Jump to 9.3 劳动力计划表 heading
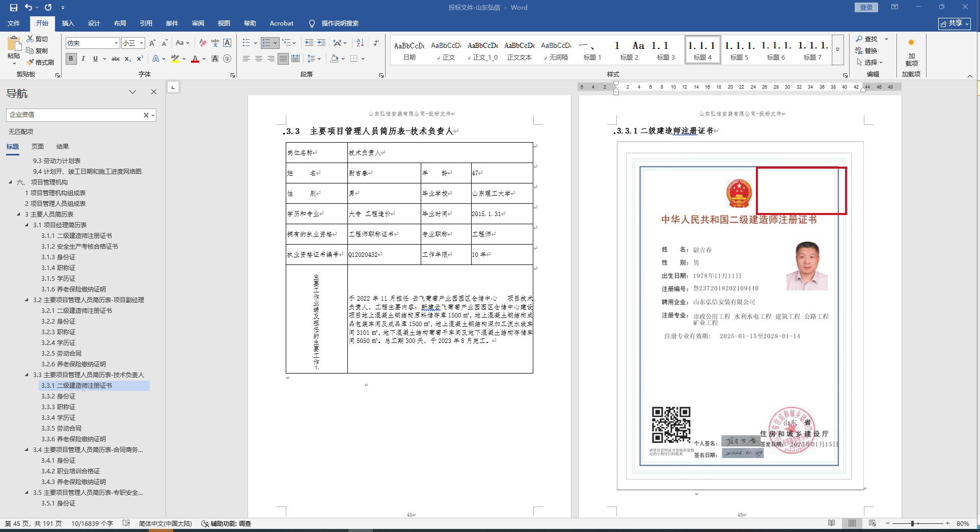980x532 pixels. [57, 161]
